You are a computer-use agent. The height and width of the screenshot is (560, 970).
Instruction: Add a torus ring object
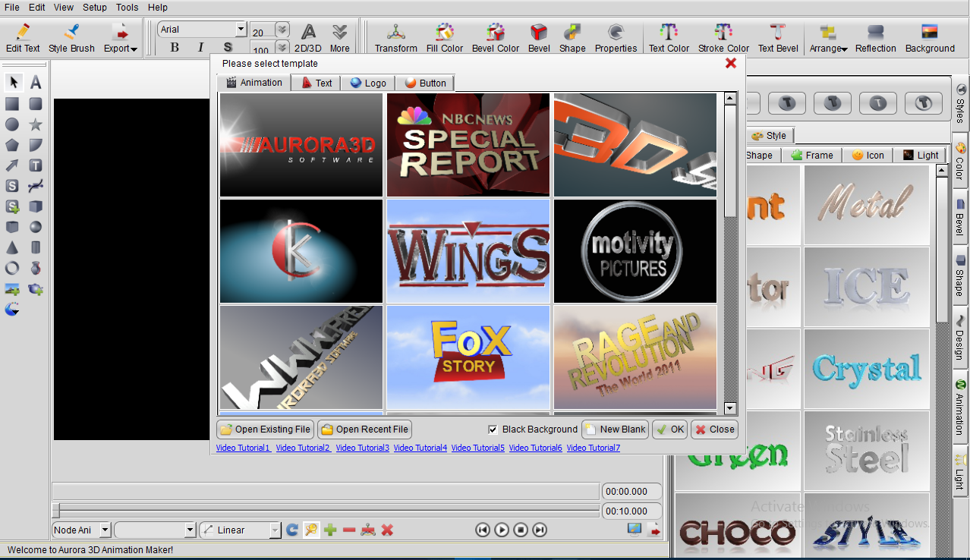[12, 268]
